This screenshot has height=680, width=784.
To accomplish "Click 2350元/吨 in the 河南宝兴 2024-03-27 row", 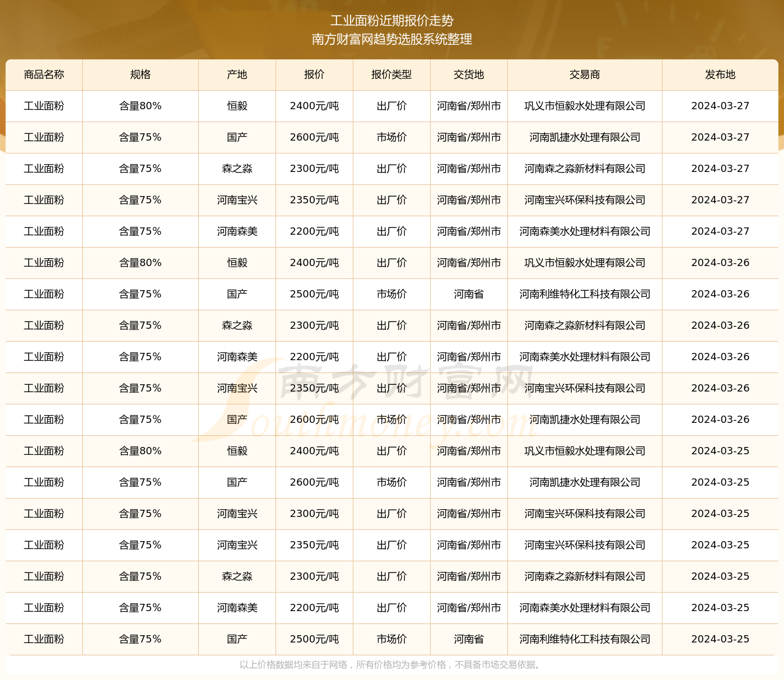I will coord(314,200).
